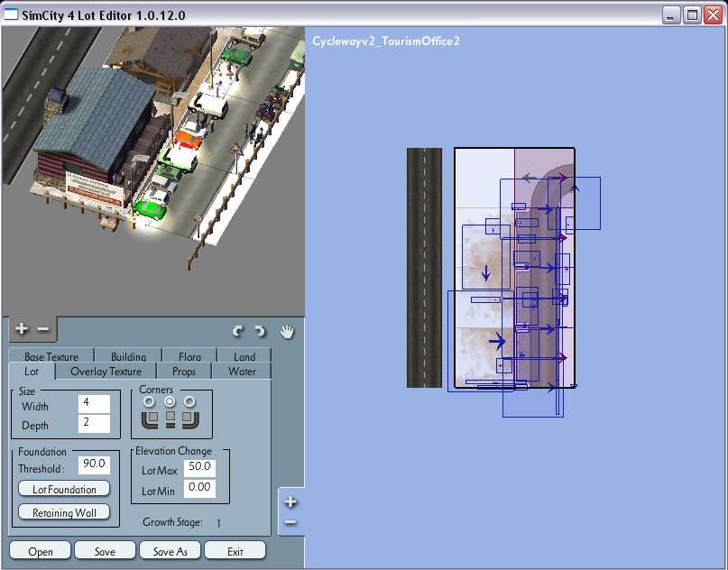
Task: Open the Water tab
Action: click(242, 372)
